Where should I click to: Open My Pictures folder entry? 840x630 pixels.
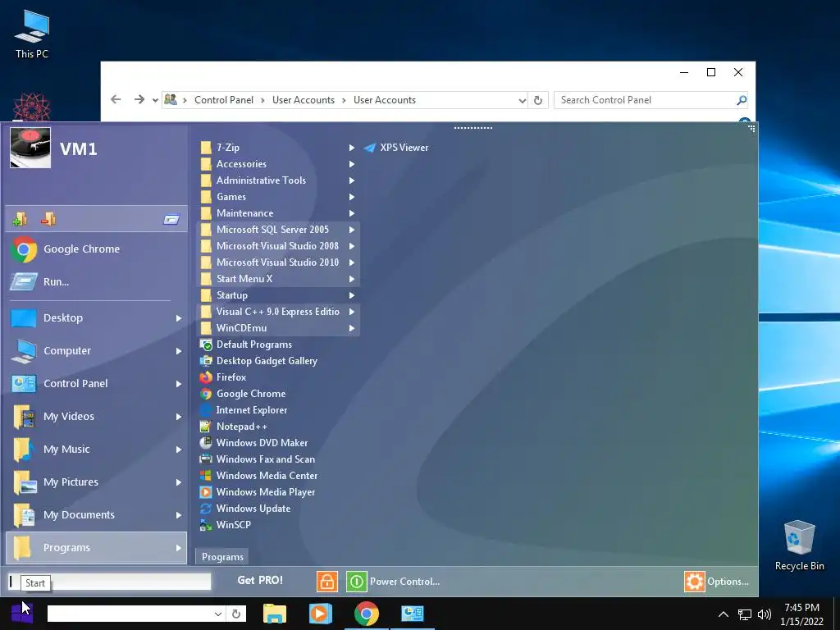[97, 482]
